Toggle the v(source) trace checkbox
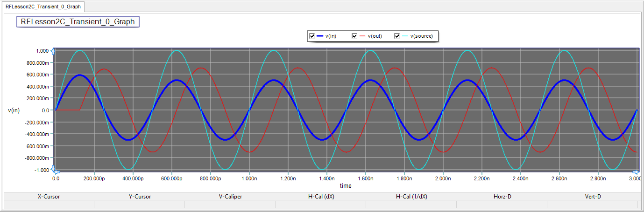 pos(397,36)
